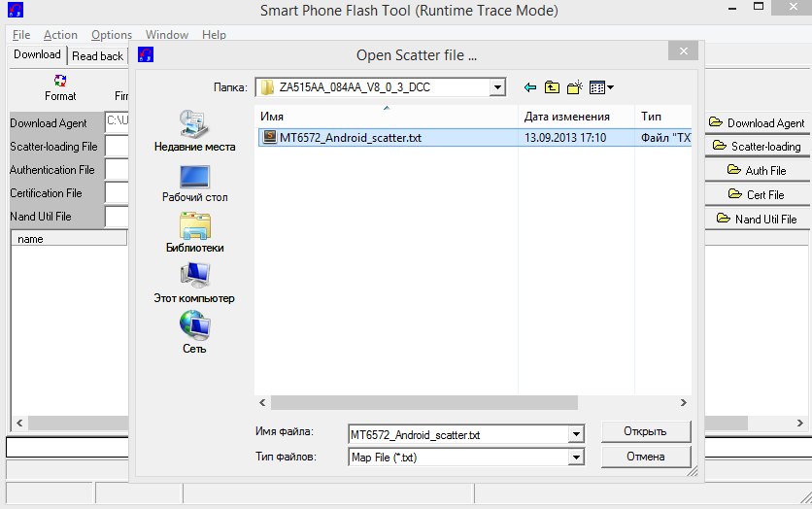Click the MT6572_Android_scatter.txt file icon
Screen dimensions: 812x509
coord(269,137)
